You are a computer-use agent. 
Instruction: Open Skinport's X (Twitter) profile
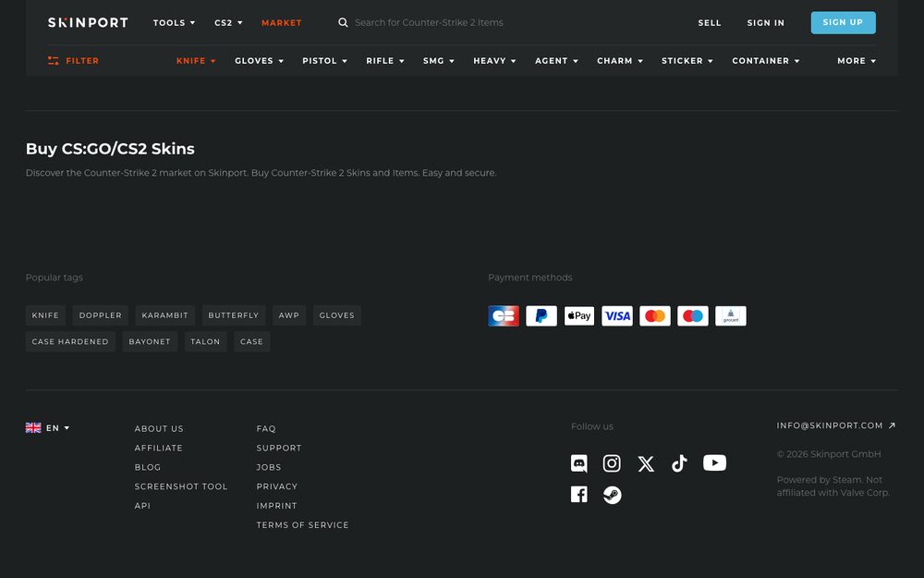[x=646, y=463]
